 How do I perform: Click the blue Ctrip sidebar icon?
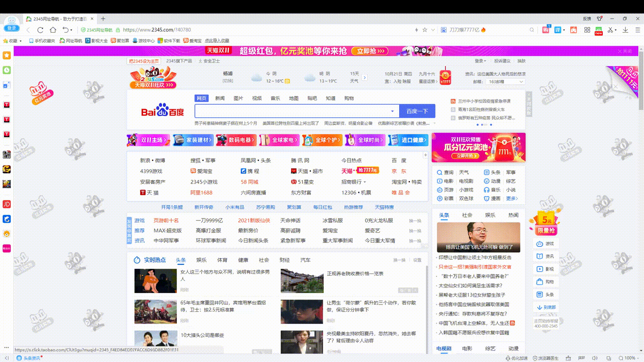click(x=7, y=219)
